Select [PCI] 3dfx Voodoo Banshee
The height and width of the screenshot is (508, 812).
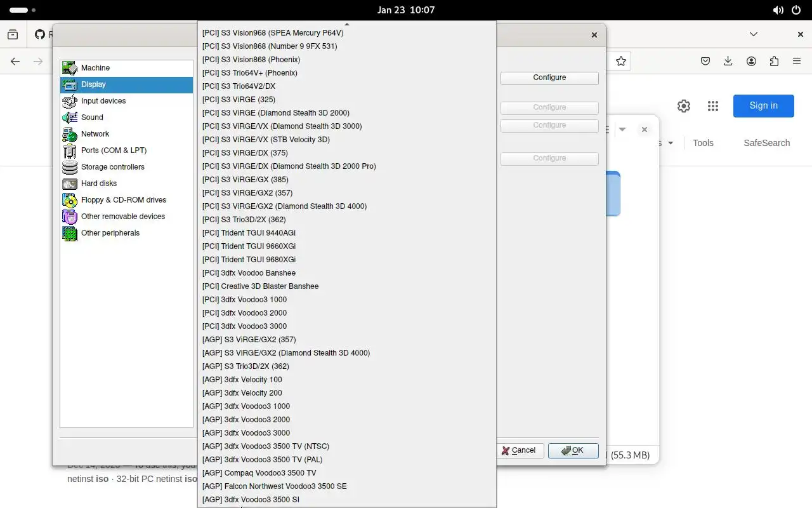[x=347, y=273]
